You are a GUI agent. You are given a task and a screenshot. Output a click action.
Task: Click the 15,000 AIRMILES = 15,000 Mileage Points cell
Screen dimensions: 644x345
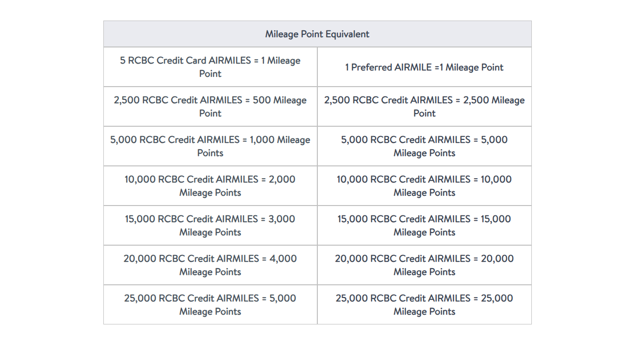[424, 226]
